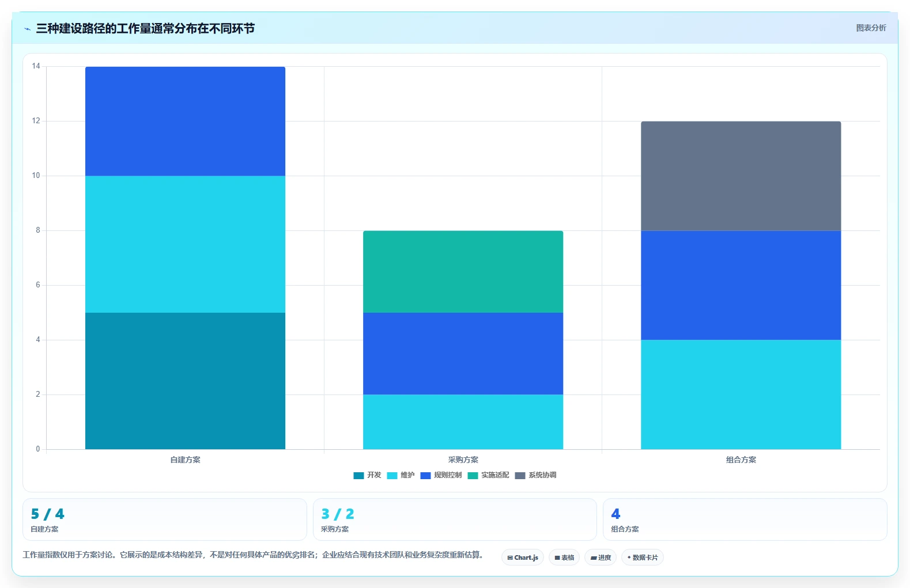Click the y-axis tick label 6
The image size is (910, 588).
pos(38,285)
